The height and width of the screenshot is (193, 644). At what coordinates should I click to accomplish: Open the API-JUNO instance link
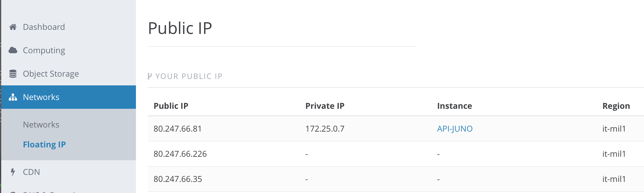(x=454, y=128)
